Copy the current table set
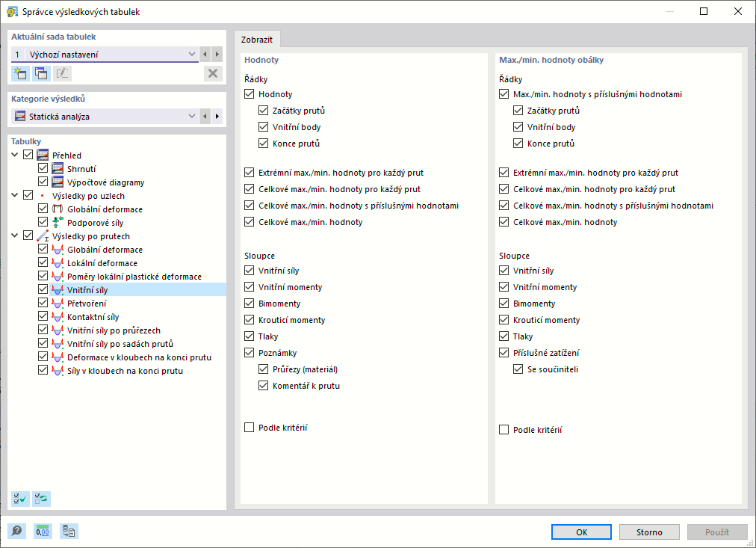This screenshot has height=548, width=756. coord(41,73)
